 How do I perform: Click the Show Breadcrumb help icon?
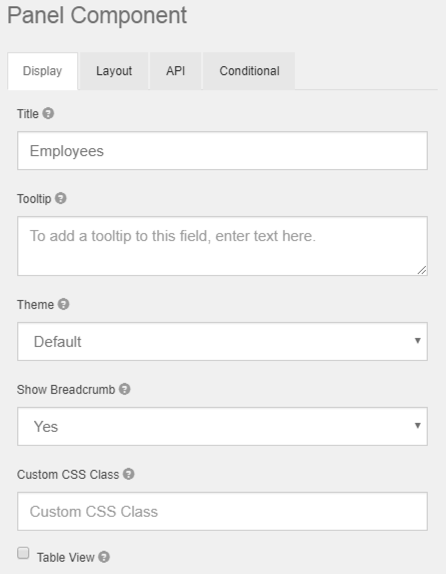click(124, 389)
